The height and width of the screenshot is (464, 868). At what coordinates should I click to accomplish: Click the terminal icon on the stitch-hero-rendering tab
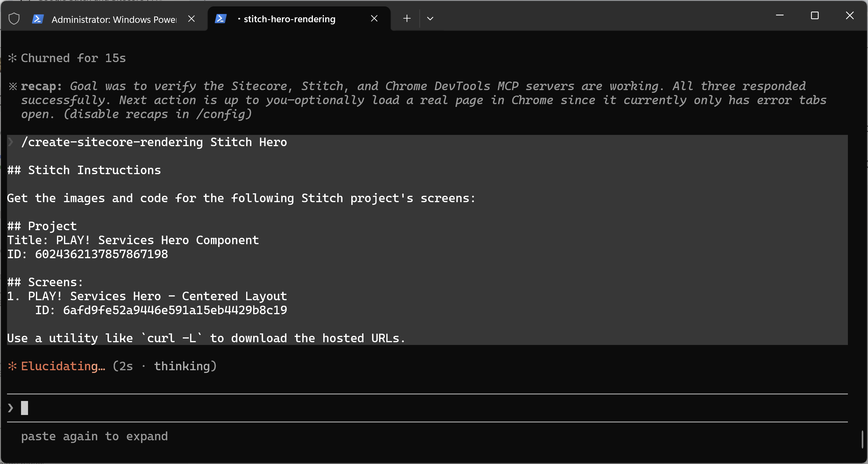[221, 19]
